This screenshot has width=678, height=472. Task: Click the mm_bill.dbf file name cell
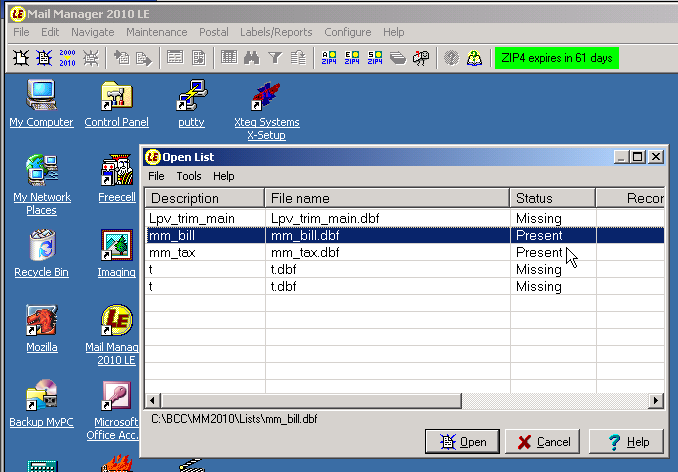387,236
